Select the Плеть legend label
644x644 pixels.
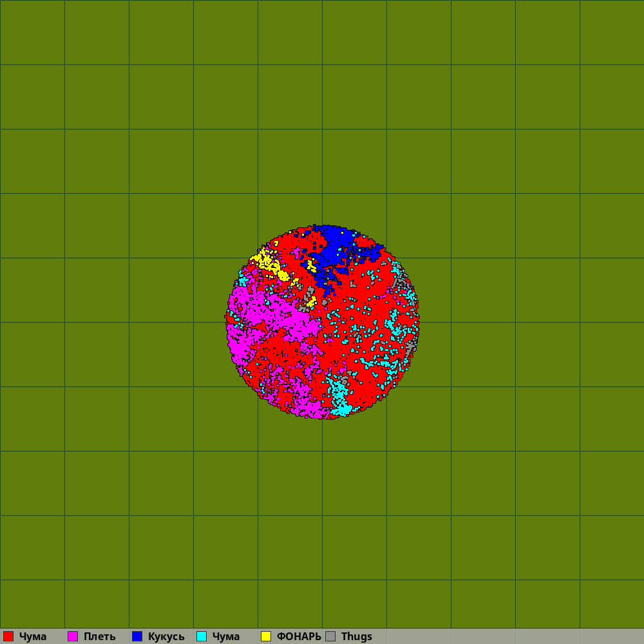click(99, 637)
